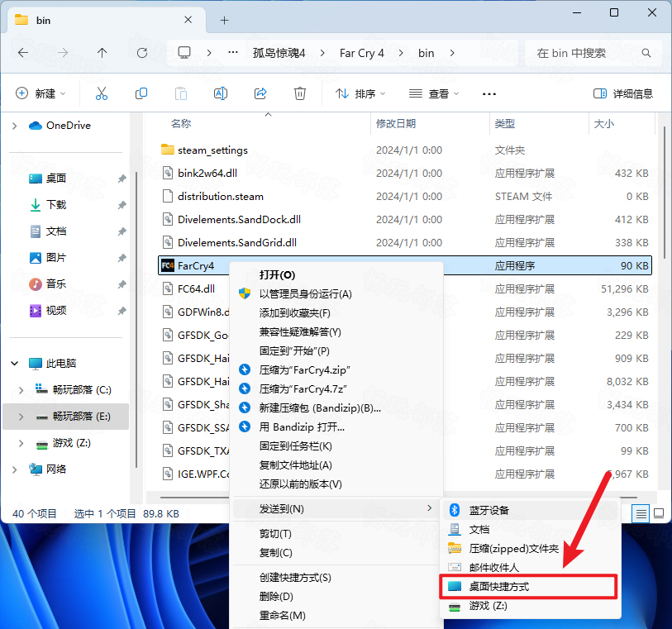This screenshot has height=629, width=672.
Task: Toggle the Details pane button
Action: point(622,93)
